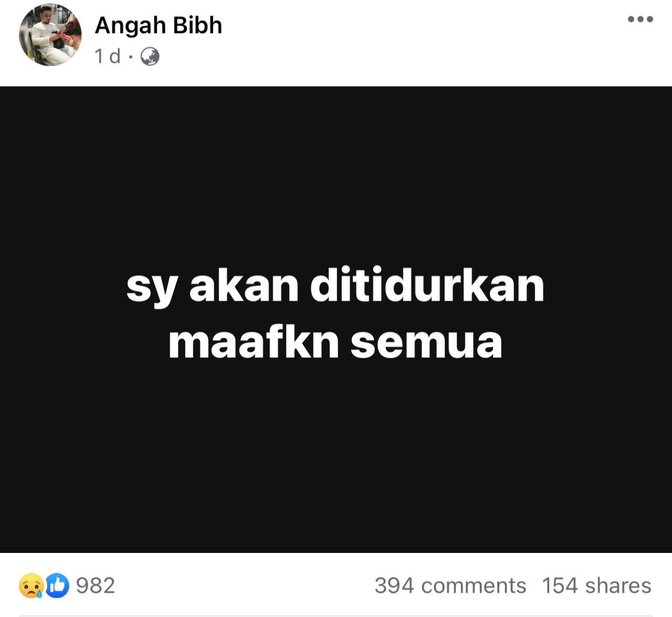
Task: Click the sad crying reaction emoji
Action: pyautogui.click(x=30, y=586)
